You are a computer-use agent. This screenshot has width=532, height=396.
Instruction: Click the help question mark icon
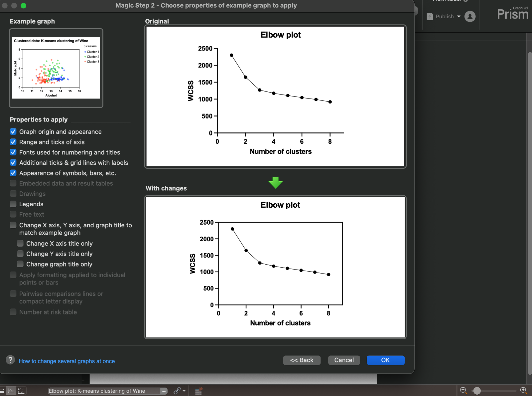10,360
